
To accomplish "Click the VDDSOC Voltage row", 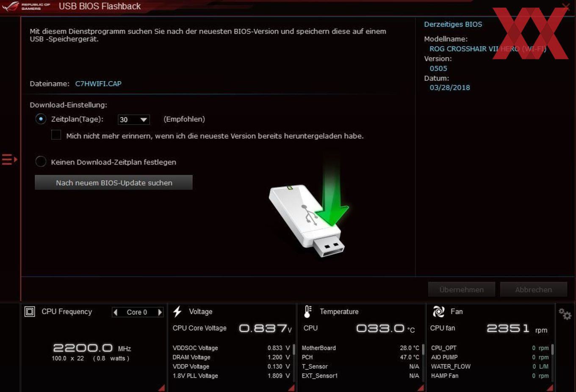I will [x=231, y=348].
